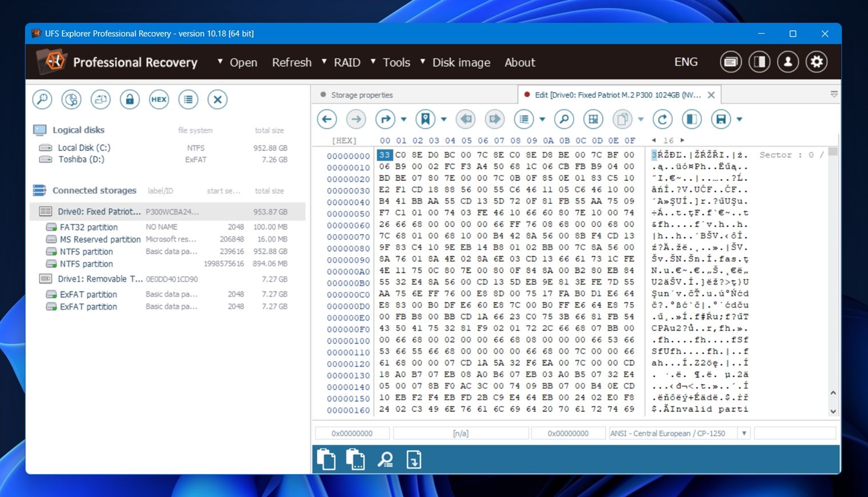
Task: Copy selection using the bottom clipboard icon
Action: (x=327, y=459)
